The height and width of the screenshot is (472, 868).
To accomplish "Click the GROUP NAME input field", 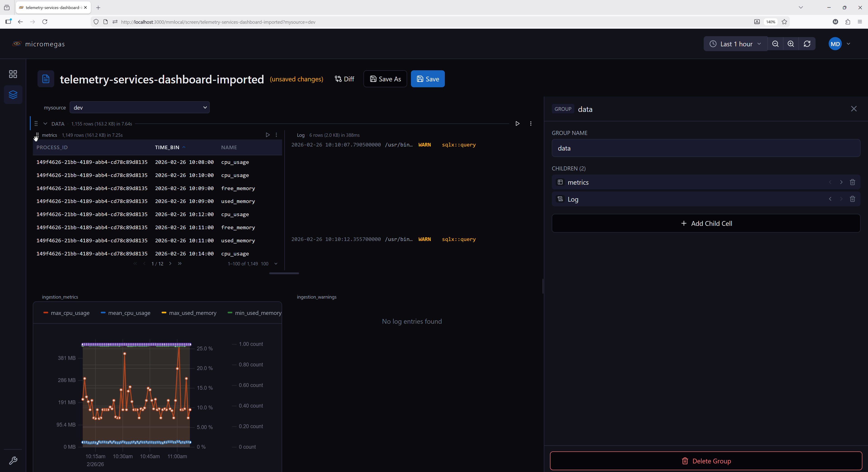I will [706, 148].
